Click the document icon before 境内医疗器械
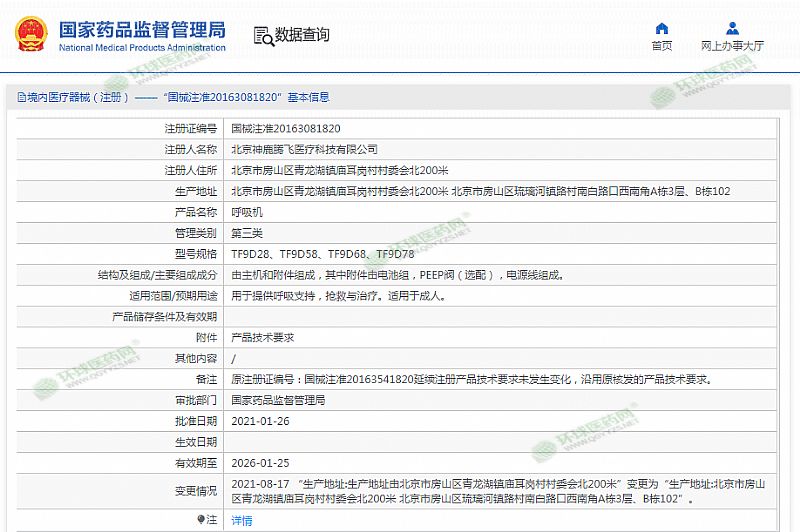800x532 pixels. click(12, 97)
